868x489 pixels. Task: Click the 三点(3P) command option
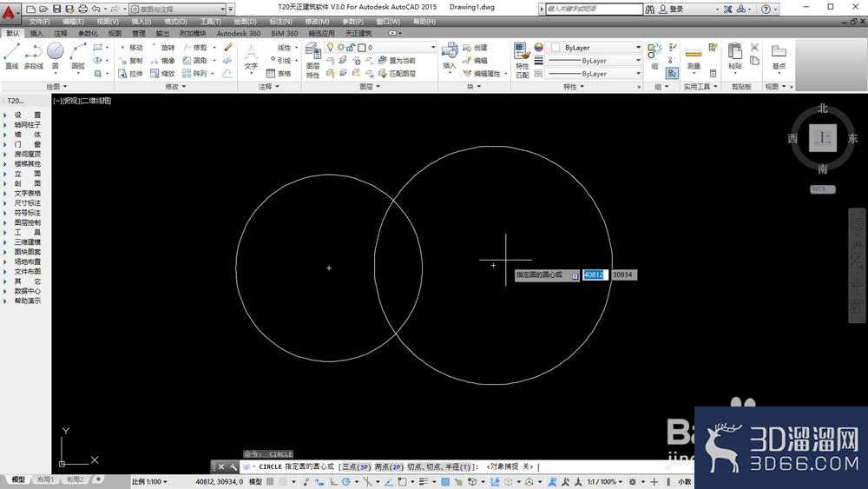click(356, 466)
